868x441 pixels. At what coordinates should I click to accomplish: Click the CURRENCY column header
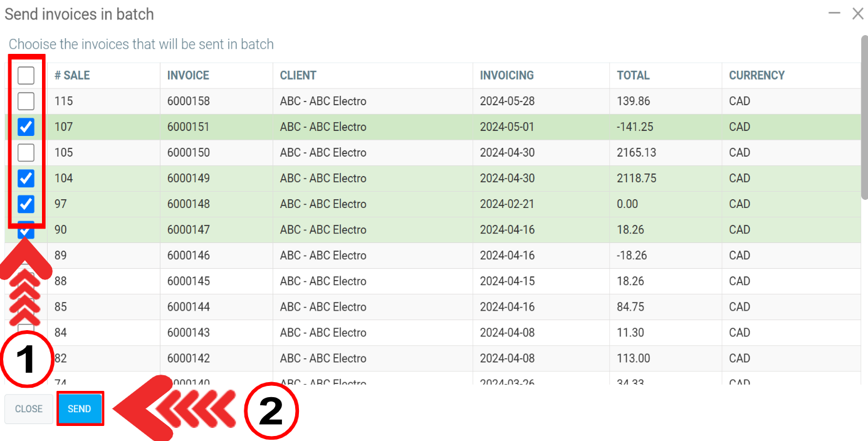[756, 76]
